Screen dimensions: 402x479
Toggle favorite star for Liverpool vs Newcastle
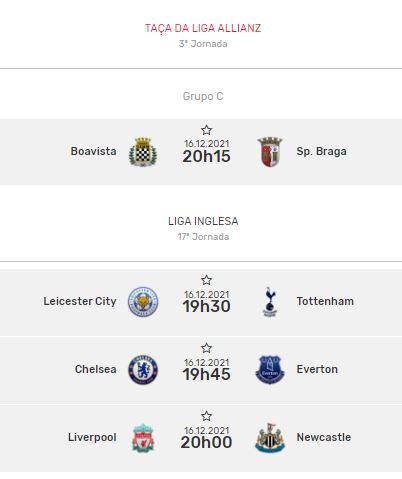coord(206,416)
